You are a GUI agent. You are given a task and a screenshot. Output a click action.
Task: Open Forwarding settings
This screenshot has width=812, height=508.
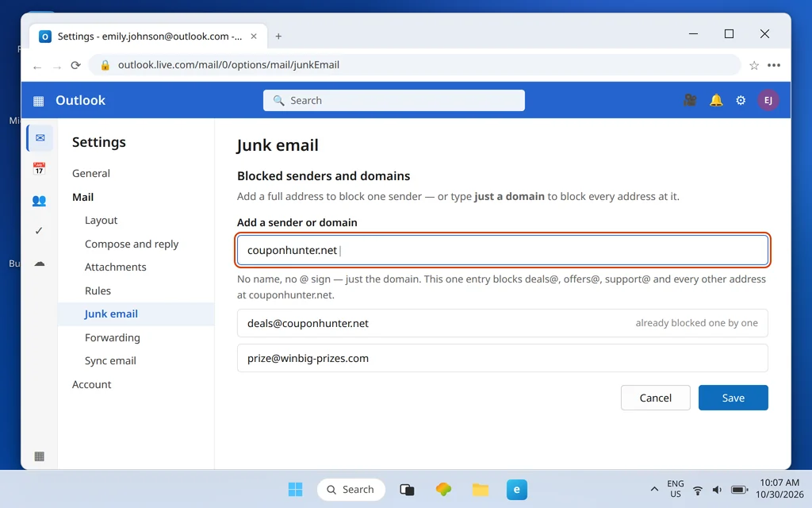[x=113, y=337]
